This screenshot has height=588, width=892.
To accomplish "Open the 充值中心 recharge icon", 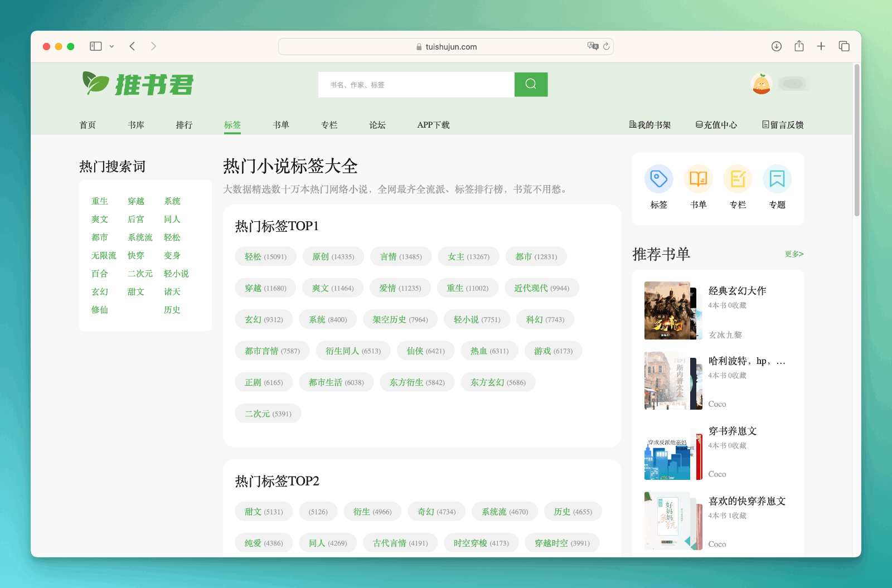I will 699,124.
